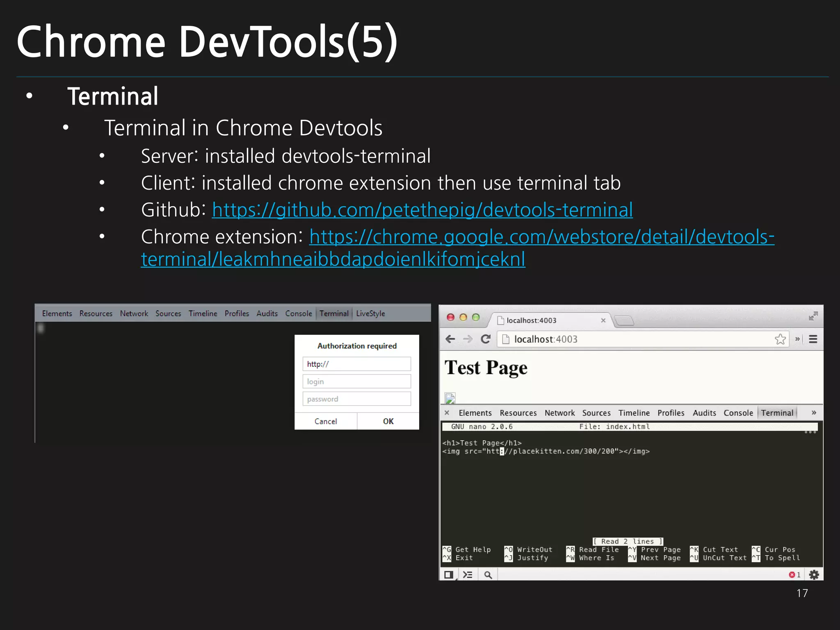Screen dimensions: 840x630
Task: Open Profiles tab in left DevTools panel
Action: (237, 313)
